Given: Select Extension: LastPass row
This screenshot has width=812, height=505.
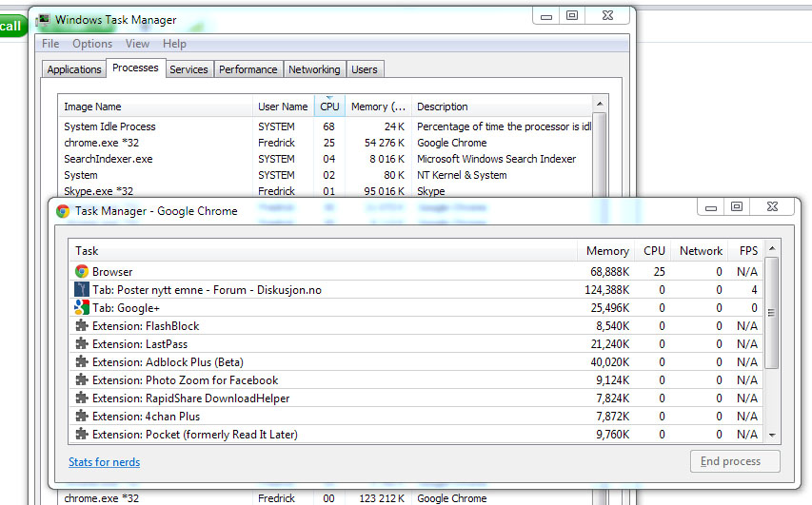Looking at the screenshot, I should [417, 344].
